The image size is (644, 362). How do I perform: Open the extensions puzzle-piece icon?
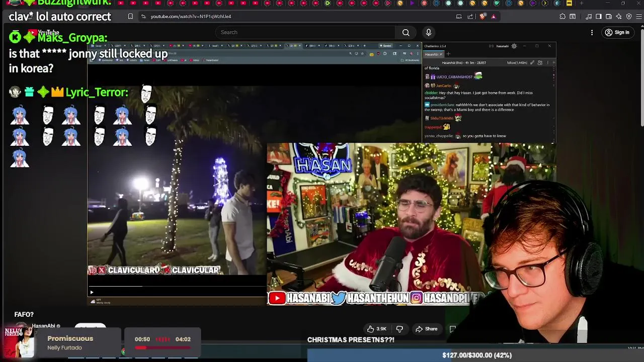562,16
